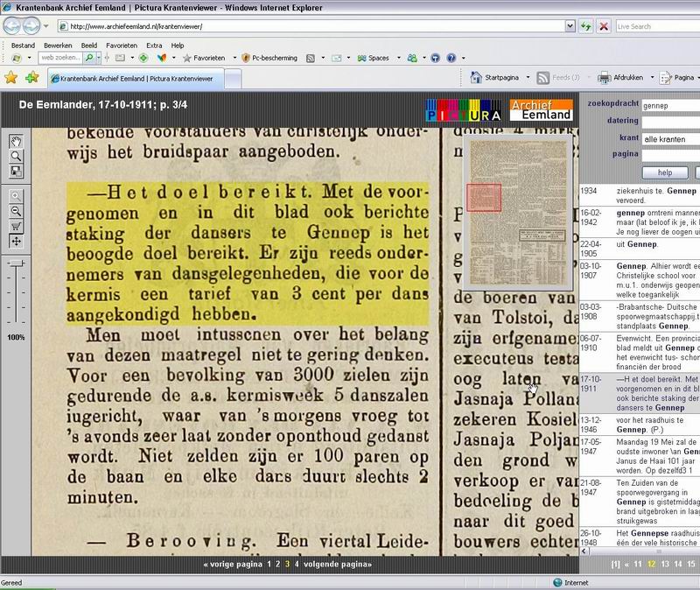Expand the Startpagina dropdown arrow
Viewport: 700px width, 590px height.
[x=528, y=77]
